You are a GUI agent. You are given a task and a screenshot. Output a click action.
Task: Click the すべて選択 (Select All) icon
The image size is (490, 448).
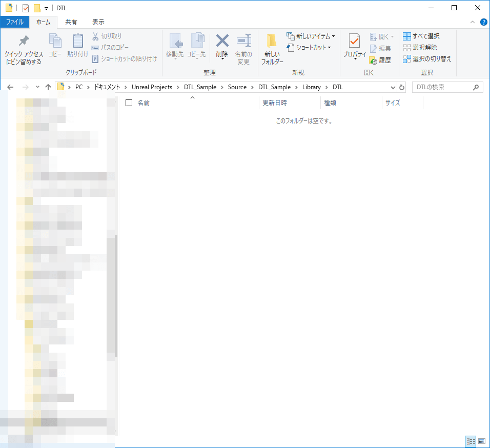coord(407,36)
